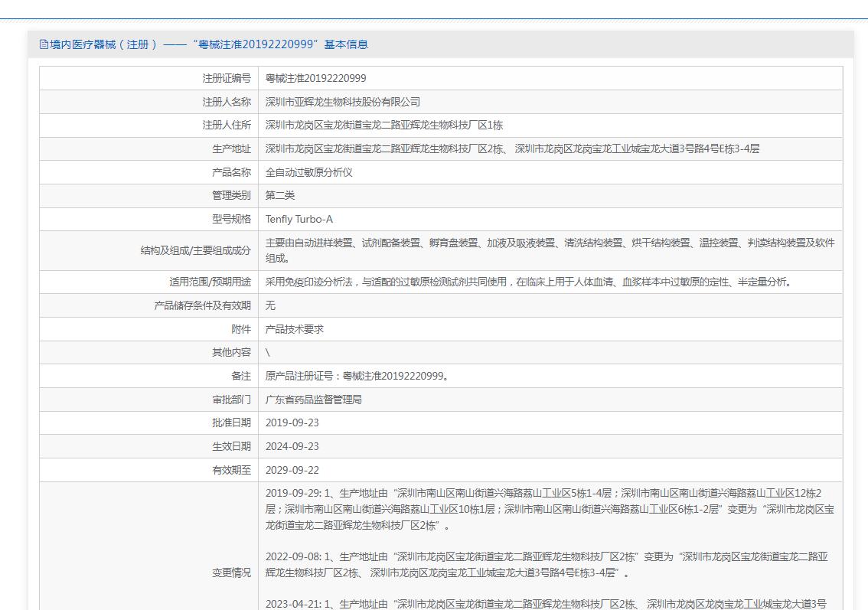Click the 管理类别 label
The height and width of the screenshot is (610, 868).
pos(231,195)
